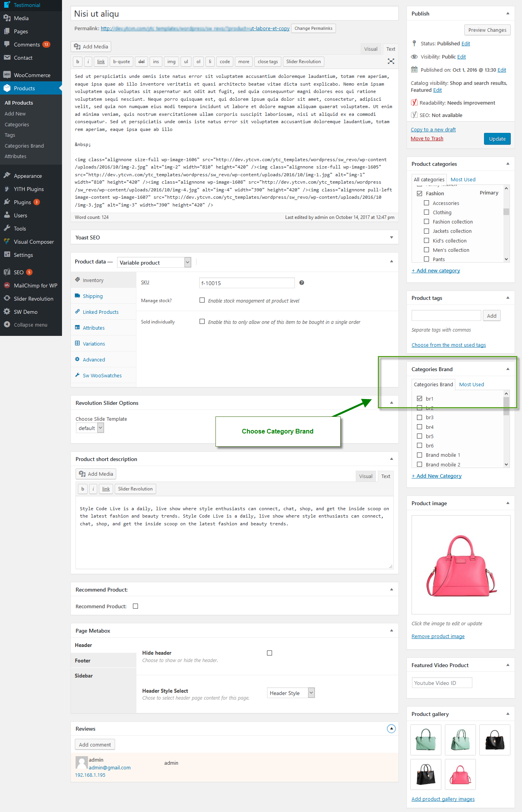The width and height of the screenshot is (522, 812).
Task: Switch to Most Used product categories tab
Action: coord(463,179)
